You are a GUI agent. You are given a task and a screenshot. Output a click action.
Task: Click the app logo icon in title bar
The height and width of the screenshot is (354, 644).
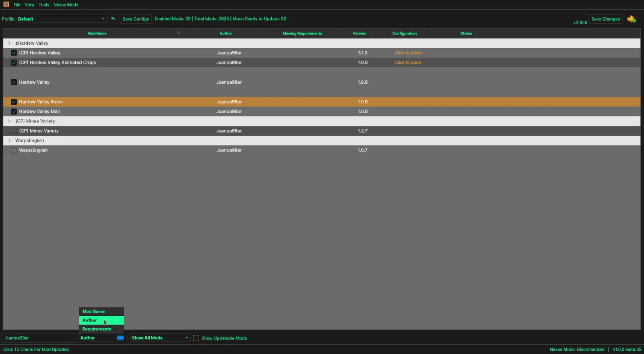pos(6,4)
